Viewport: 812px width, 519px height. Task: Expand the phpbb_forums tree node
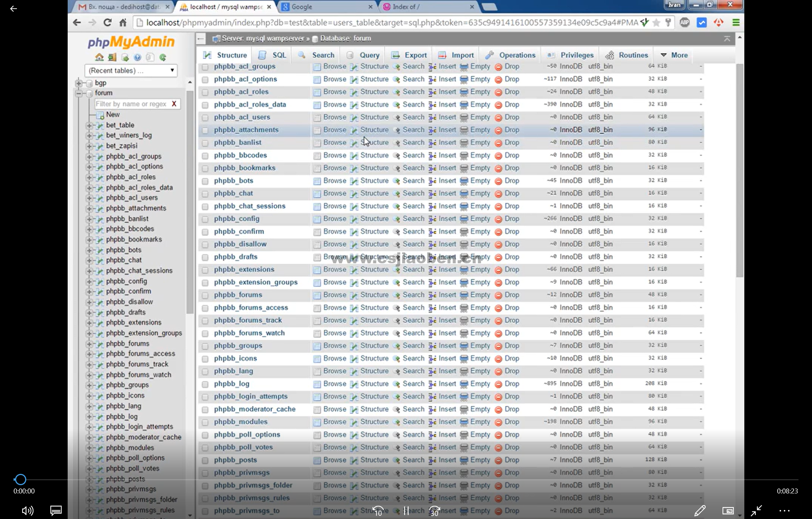[89, 344]
